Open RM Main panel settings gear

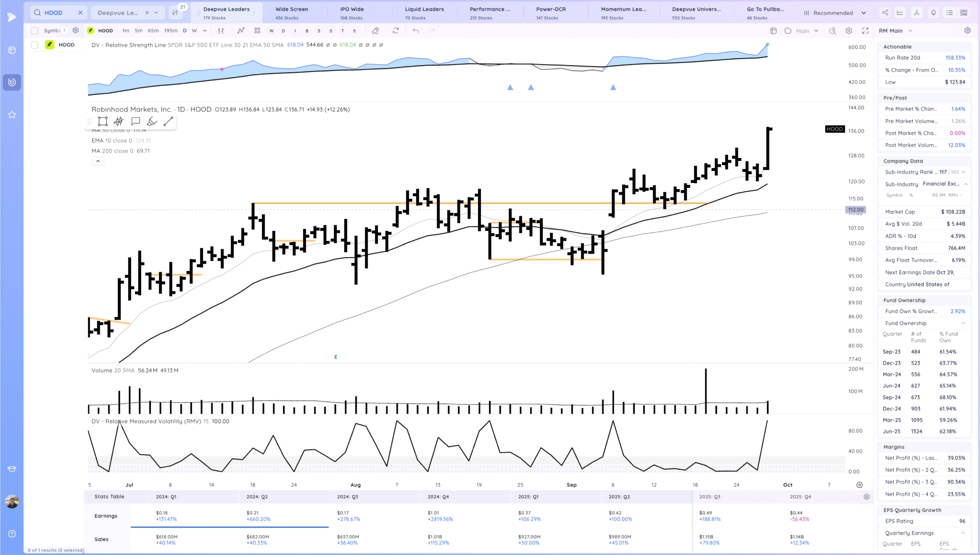pos(967,31)
